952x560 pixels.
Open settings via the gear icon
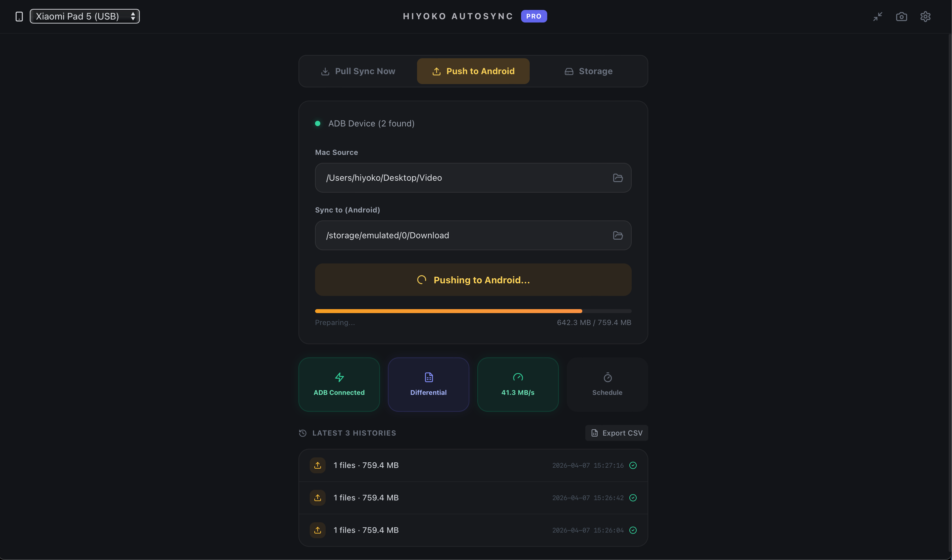(x=925, y=17)
